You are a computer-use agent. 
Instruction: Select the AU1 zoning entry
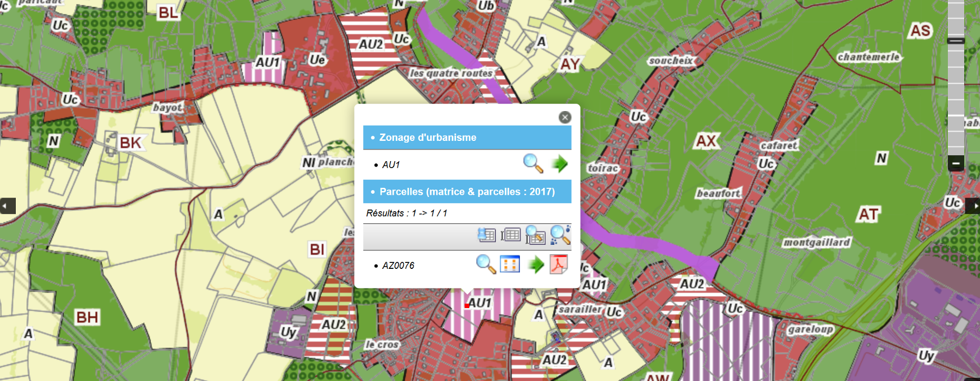391,165
